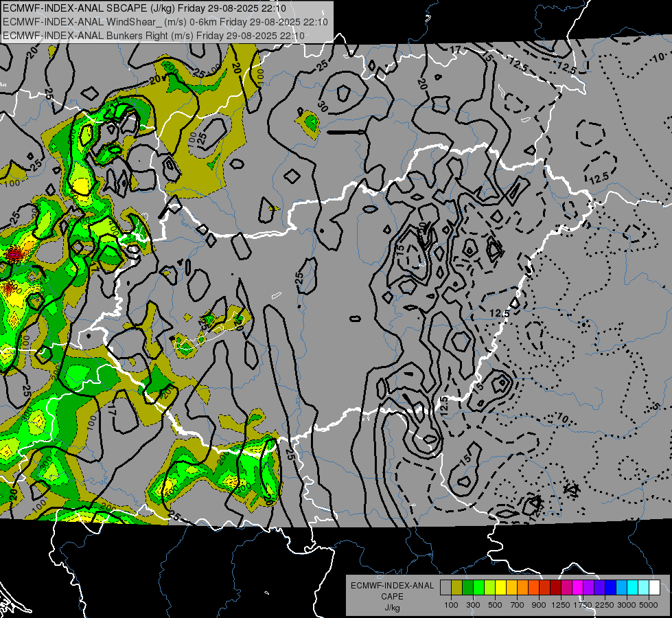Image resolution: width=672 pixels, height=618 pixels.
Task: Click the legend value 700
Action: [x=518, y=605]
